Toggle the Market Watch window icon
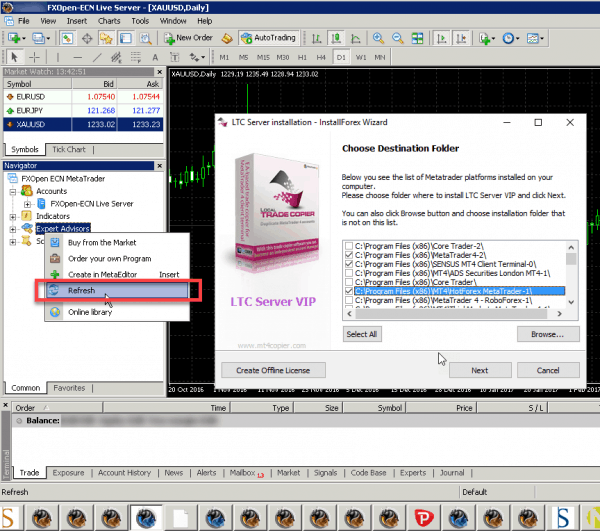 (x=67, y=38)
